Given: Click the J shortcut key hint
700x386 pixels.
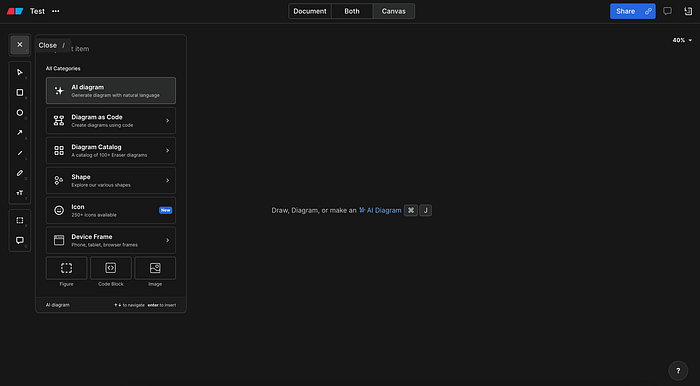Looking at the screenshot, I should click(425, 210).
